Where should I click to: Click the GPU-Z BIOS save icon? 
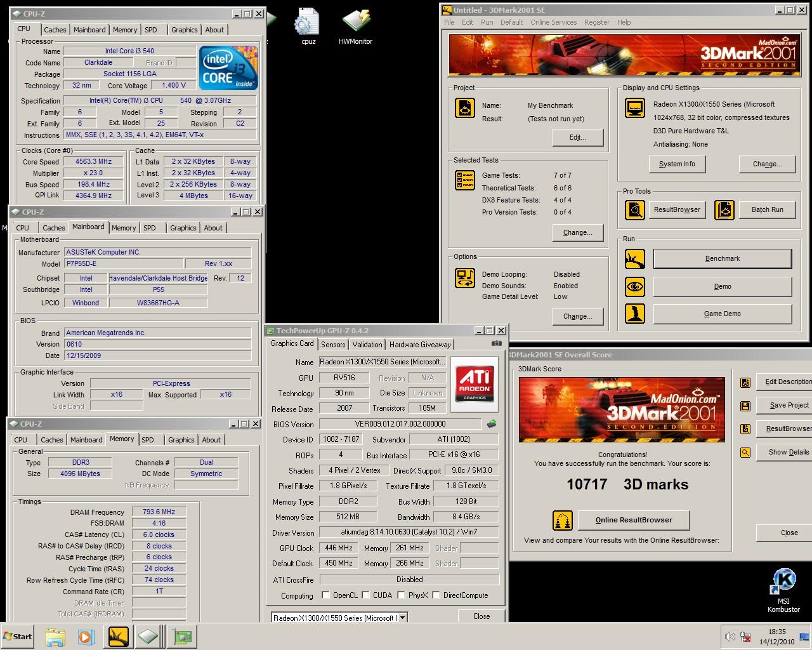click(492, 423)
